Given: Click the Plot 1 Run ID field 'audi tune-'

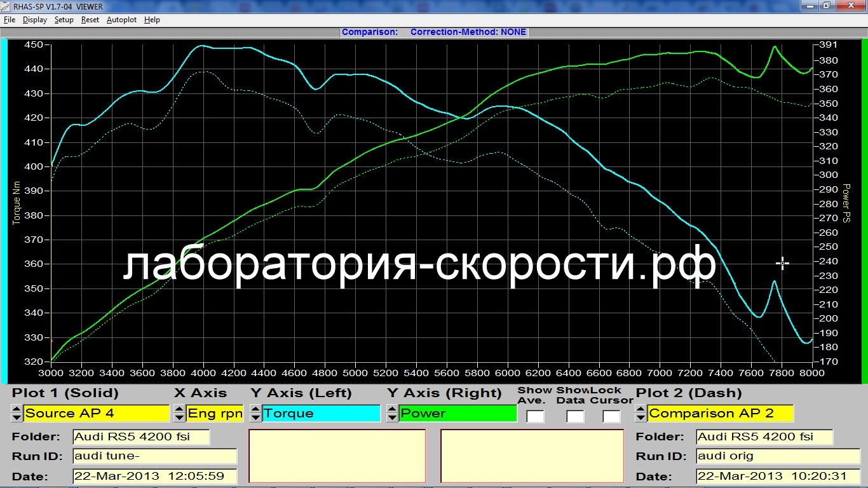Looking at the screenshot, I should [154, 456].
